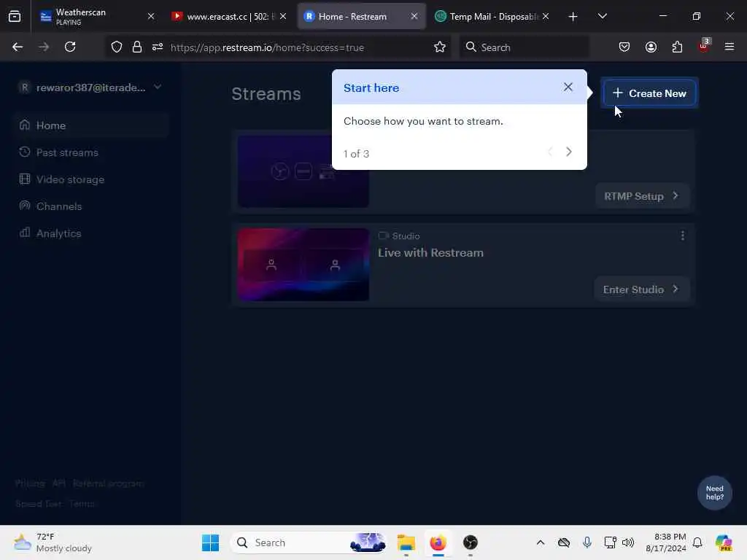Show hidden system tray icons
This screenshot has height=560, width=747.
point(541,542)
